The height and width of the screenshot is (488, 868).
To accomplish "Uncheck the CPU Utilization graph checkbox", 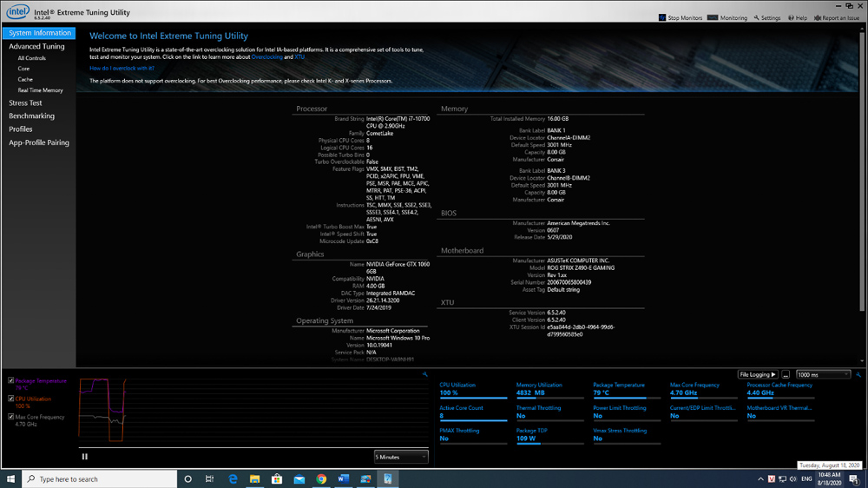I will pyautogui.click(x=11, y=399).
